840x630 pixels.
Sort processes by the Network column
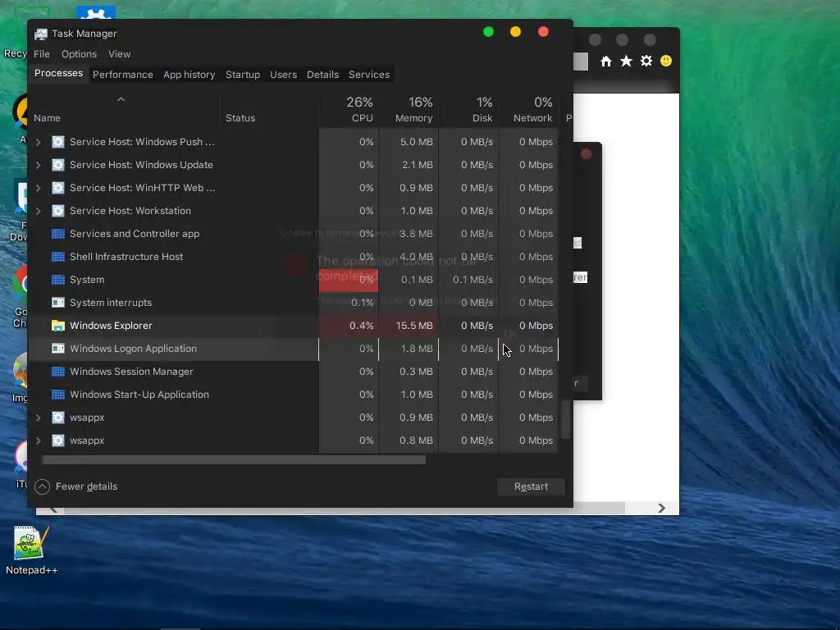coord(529,109)
